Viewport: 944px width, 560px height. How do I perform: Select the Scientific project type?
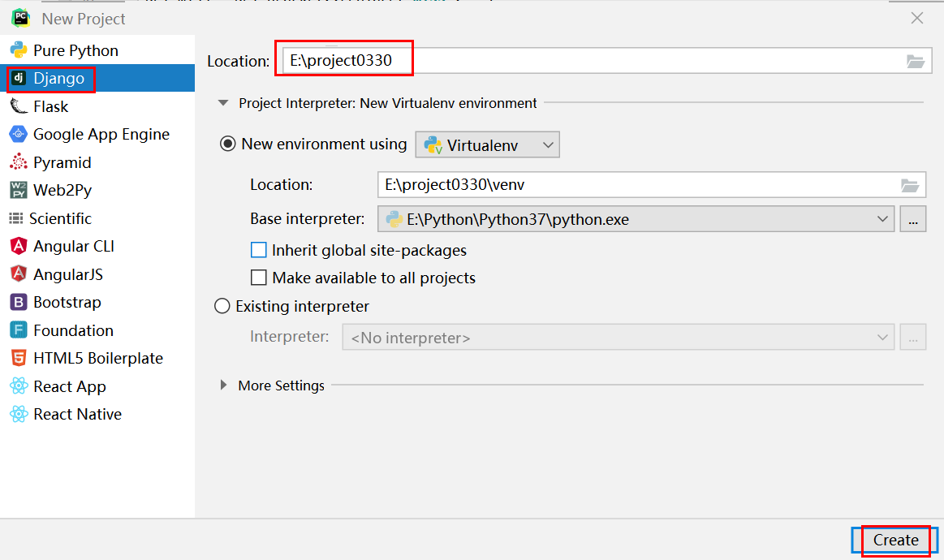[x=97, y=218]
